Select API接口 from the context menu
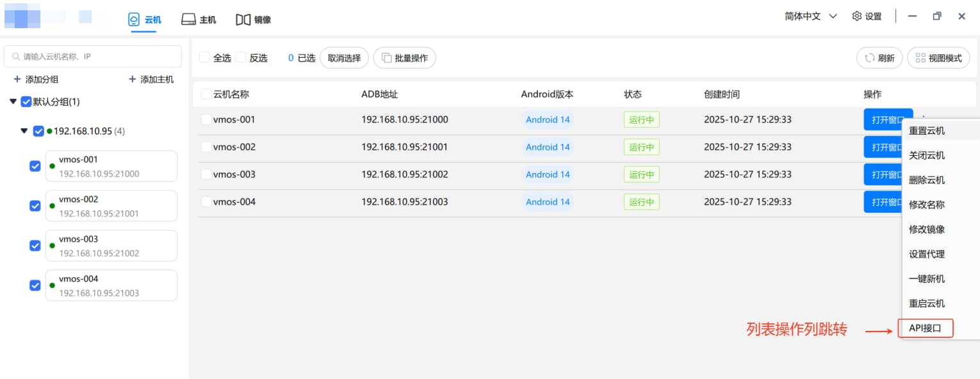This screenshot has height=379, width=980. click(x=925, y=328)
